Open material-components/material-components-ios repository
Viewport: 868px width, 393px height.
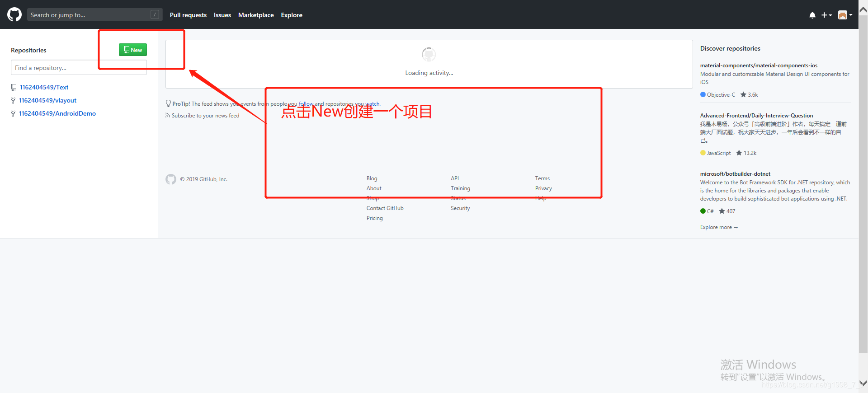[x=759, y=65]
